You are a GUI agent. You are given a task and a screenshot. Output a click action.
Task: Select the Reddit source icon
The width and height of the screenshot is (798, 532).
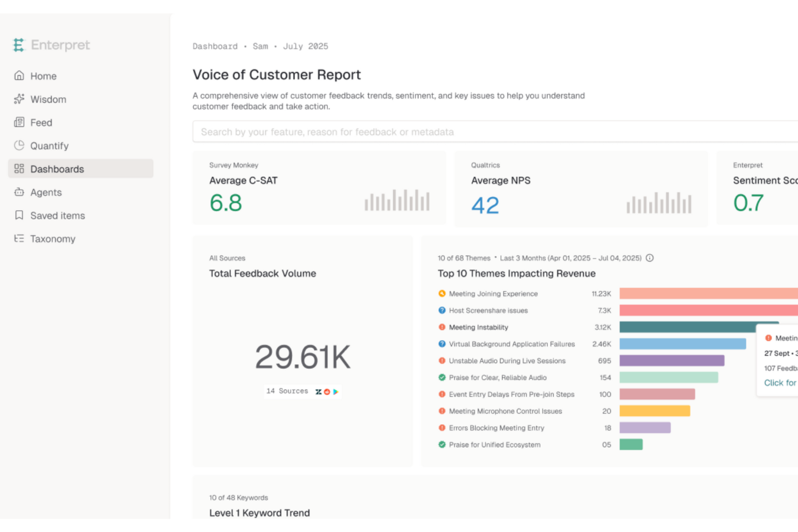click(x=327, y=392)
